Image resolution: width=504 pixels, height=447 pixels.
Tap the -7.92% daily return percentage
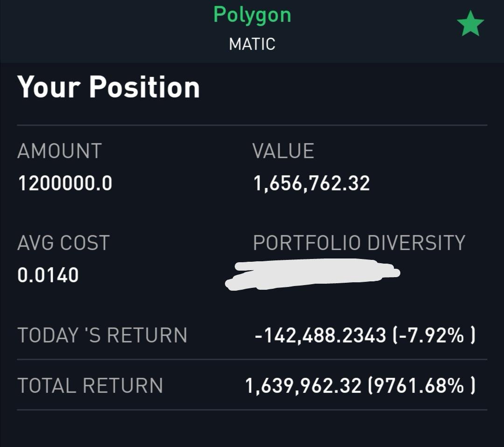click(x=433, y=335)
